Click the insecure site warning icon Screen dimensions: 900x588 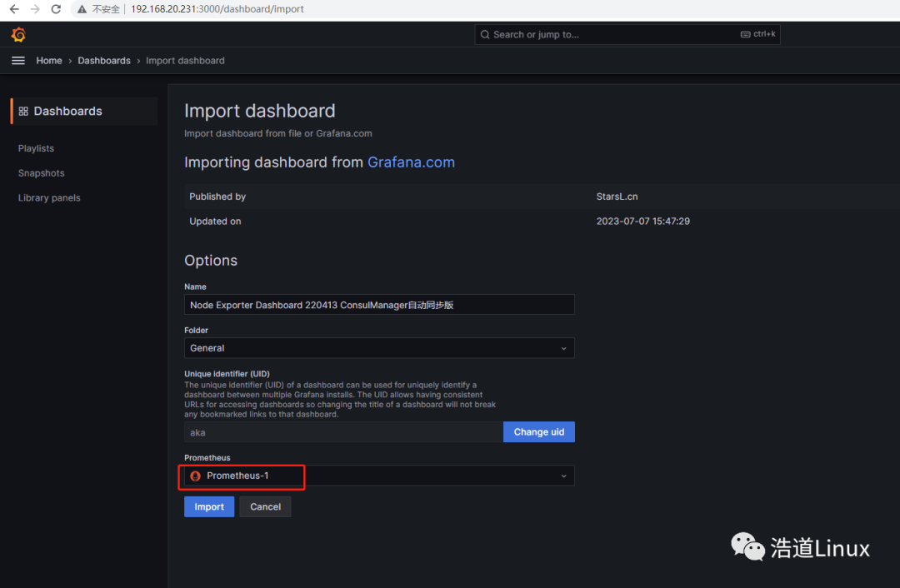coord(82,9)
